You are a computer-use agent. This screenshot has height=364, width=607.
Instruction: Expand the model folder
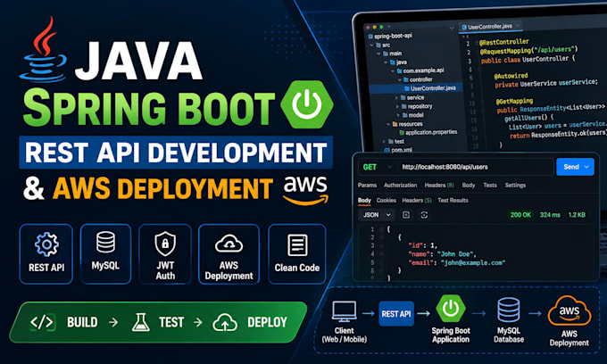click(x=398, y=115)
